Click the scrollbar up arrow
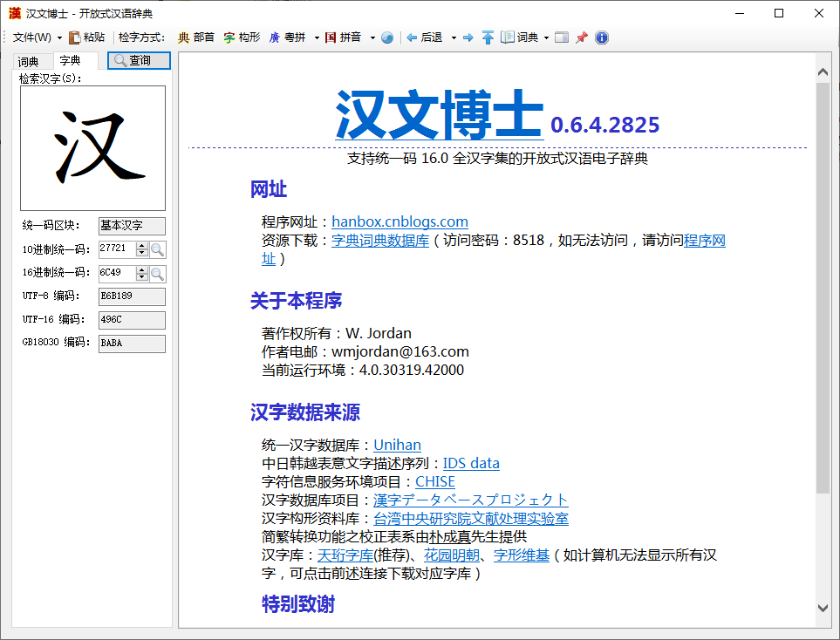The image size is (840, 640). click(823, 71)
